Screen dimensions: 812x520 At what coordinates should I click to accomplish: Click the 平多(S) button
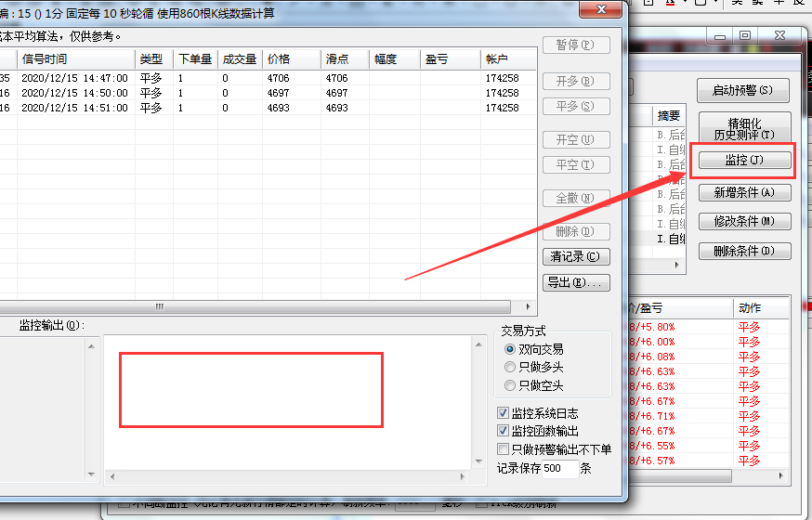pyautogui.click(x=576, y=106)
